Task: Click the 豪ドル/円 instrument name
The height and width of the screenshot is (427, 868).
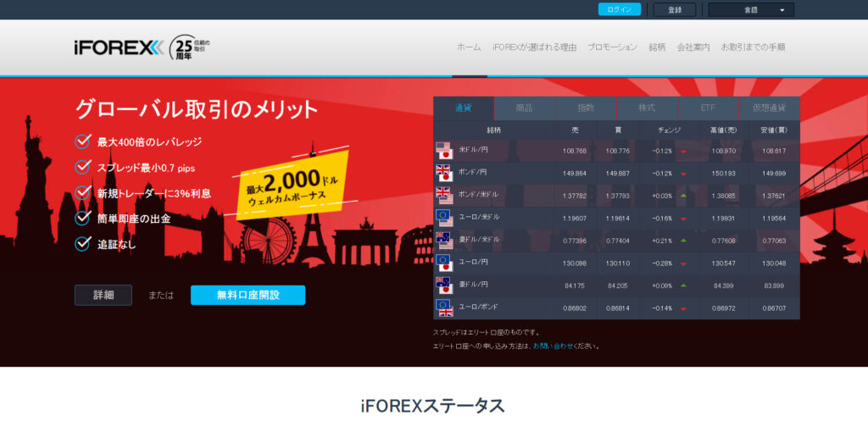Action: (473, 285)
